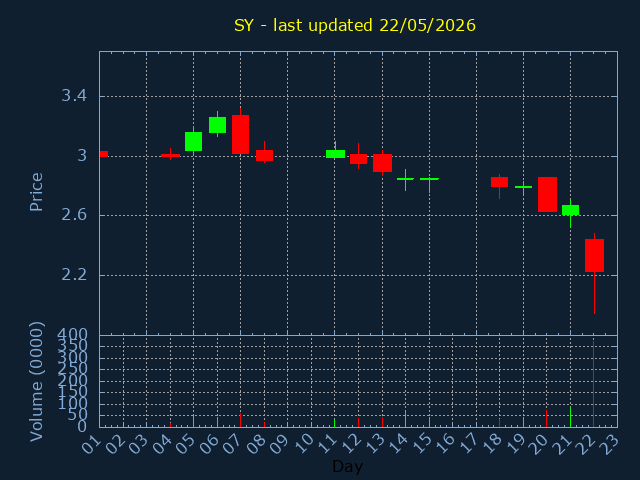
Task: Click the day 17 tick label
Action: pyautogui.click(x=469, y=444)
